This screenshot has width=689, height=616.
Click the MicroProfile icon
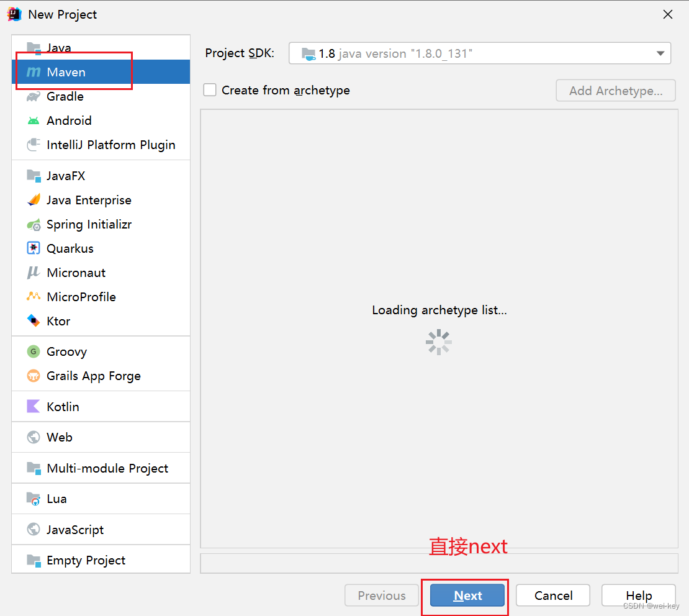tap(34, 296)
